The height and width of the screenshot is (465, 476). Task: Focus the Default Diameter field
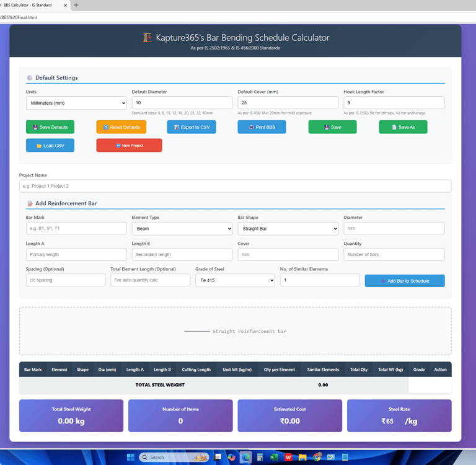pyautogui.click(x=182, y=103)
